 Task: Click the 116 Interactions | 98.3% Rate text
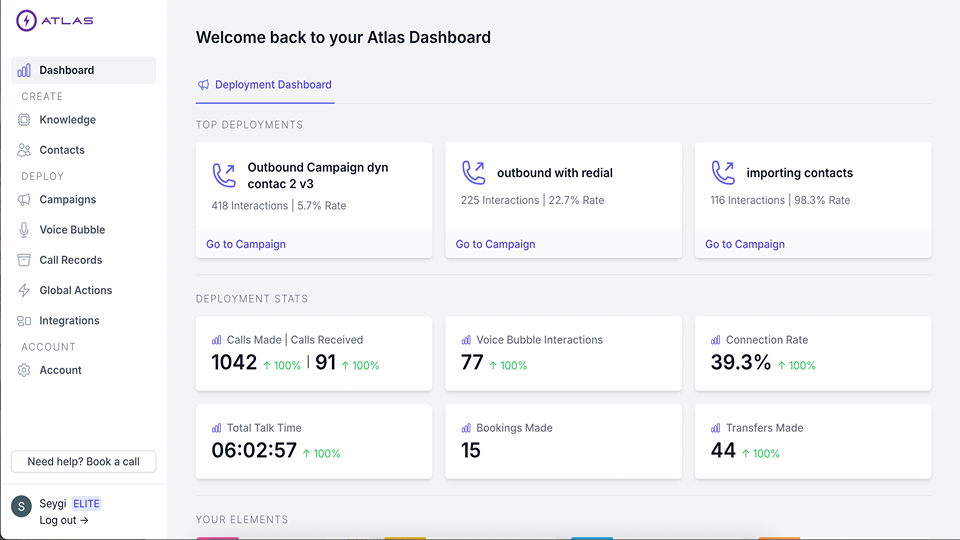[x=780, y=200]
